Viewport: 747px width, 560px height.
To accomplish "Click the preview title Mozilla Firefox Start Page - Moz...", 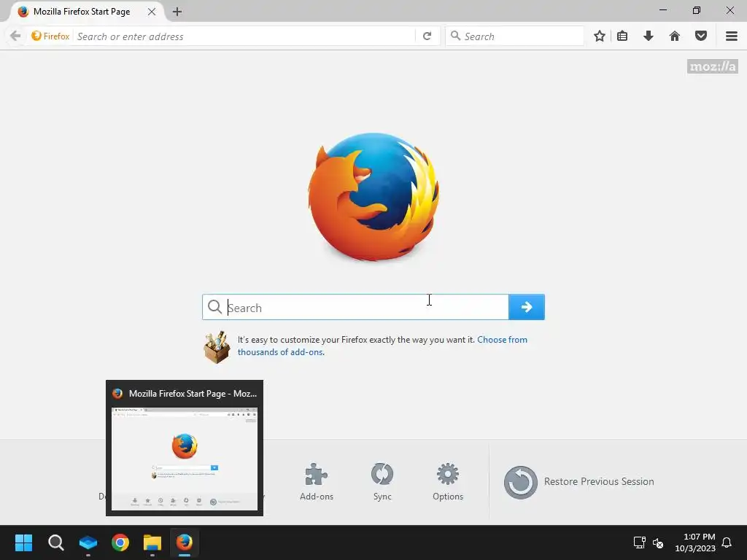I will 193,394.
